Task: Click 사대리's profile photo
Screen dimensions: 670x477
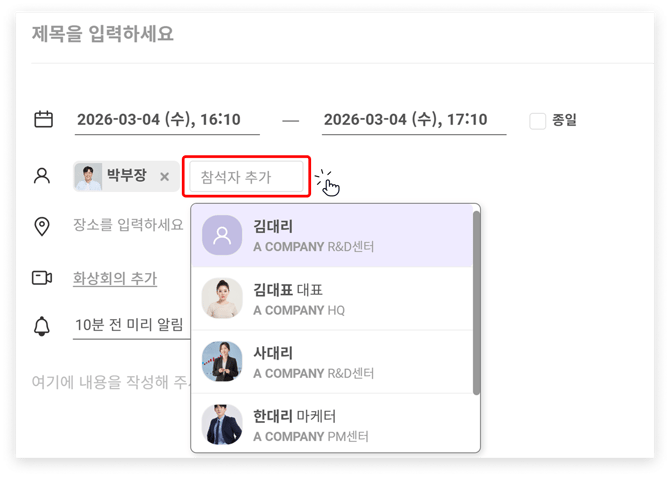Action: (x=222, y=362)
